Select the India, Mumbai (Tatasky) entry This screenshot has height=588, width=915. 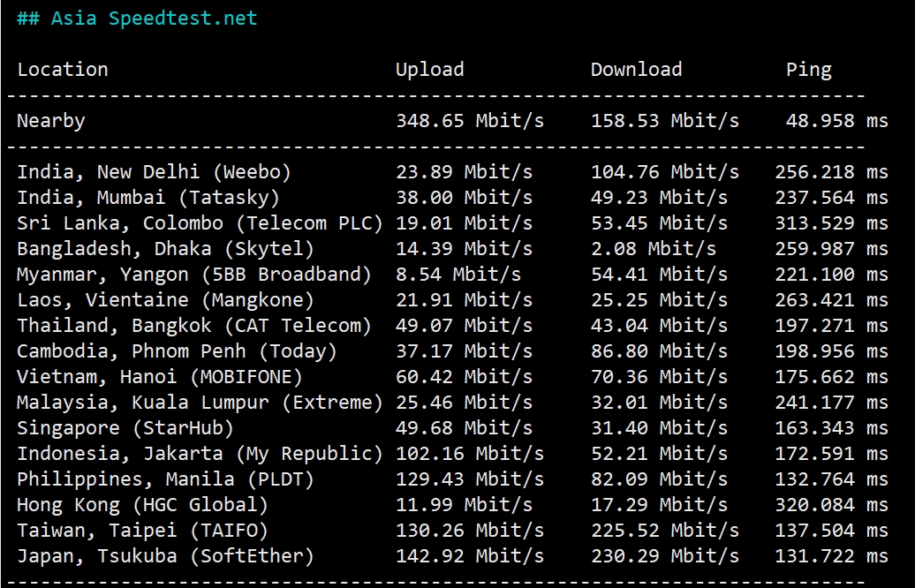148,198
